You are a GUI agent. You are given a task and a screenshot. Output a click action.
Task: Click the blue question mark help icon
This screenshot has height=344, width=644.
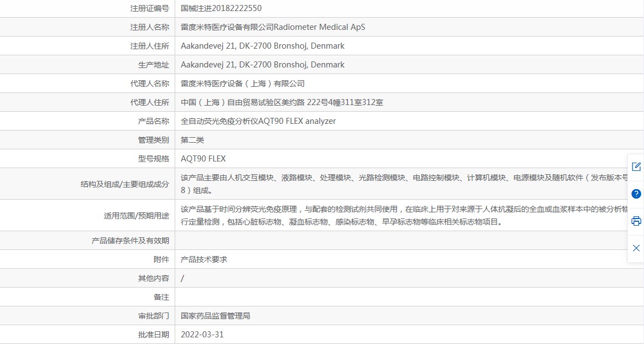pyautogui.click(x=636, y=194)
